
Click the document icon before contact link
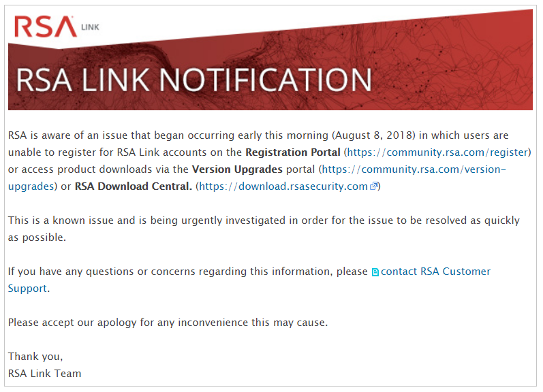[375, 272]
